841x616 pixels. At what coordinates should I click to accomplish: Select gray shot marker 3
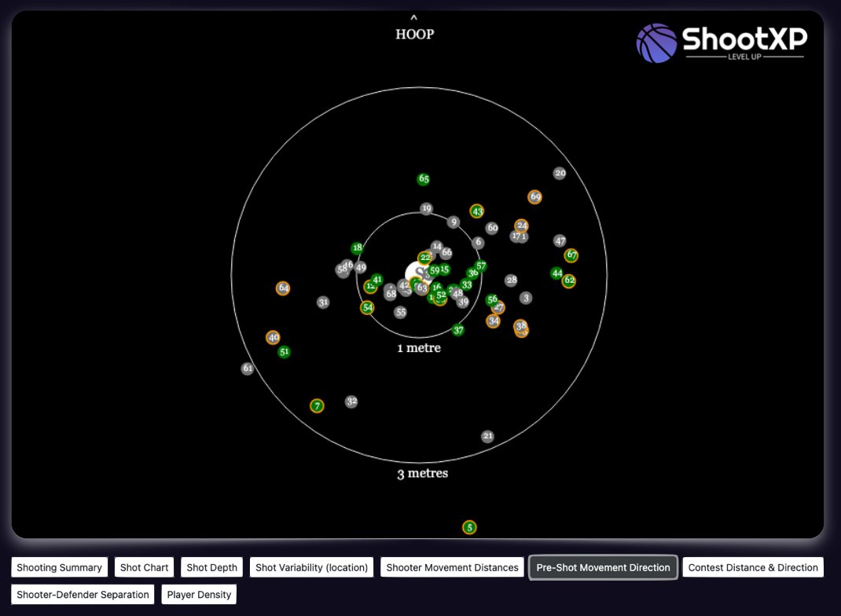pyautogui.click(x=526, y=298)
